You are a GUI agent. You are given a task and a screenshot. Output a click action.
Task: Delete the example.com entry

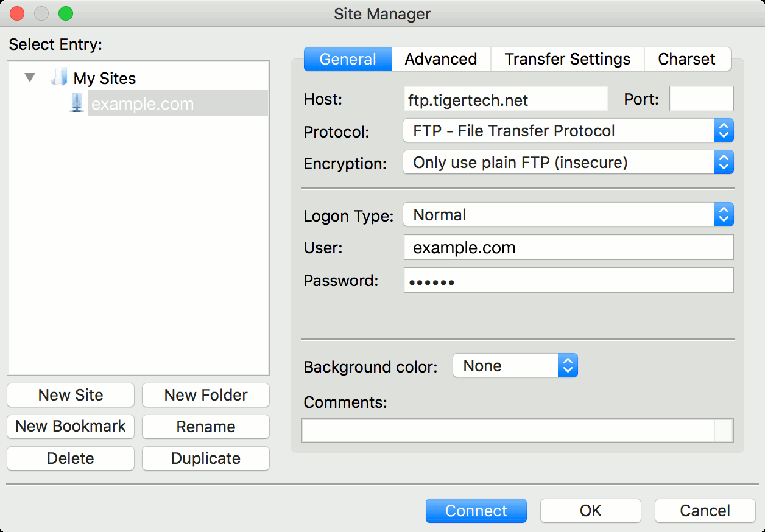click(70, 458)
